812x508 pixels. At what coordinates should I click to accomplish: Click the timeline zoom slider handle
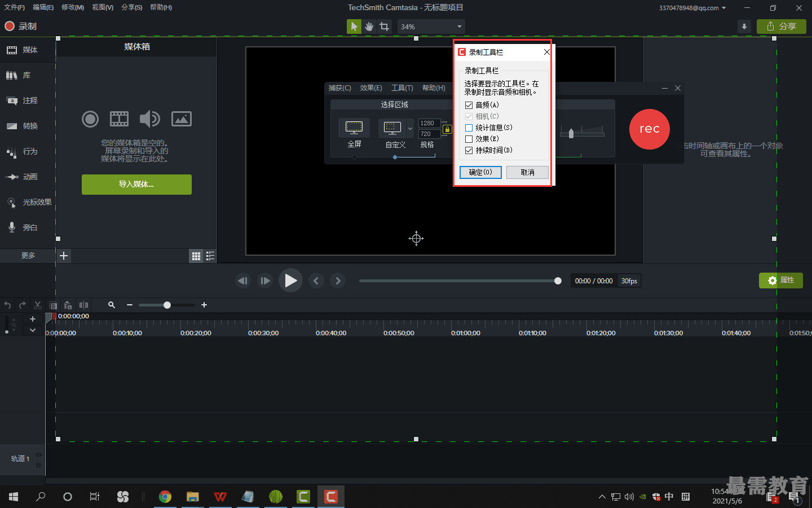(x=167, y=305)
